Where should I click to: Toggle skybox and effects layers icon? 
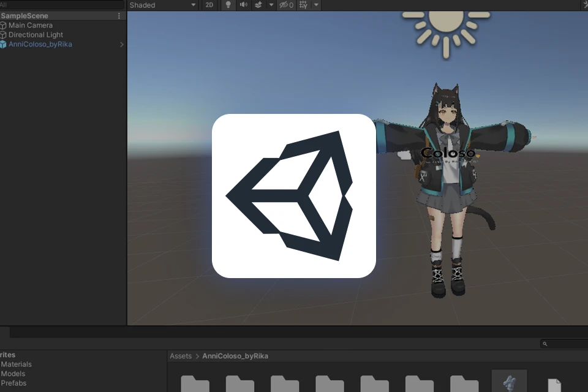point(258,4)
